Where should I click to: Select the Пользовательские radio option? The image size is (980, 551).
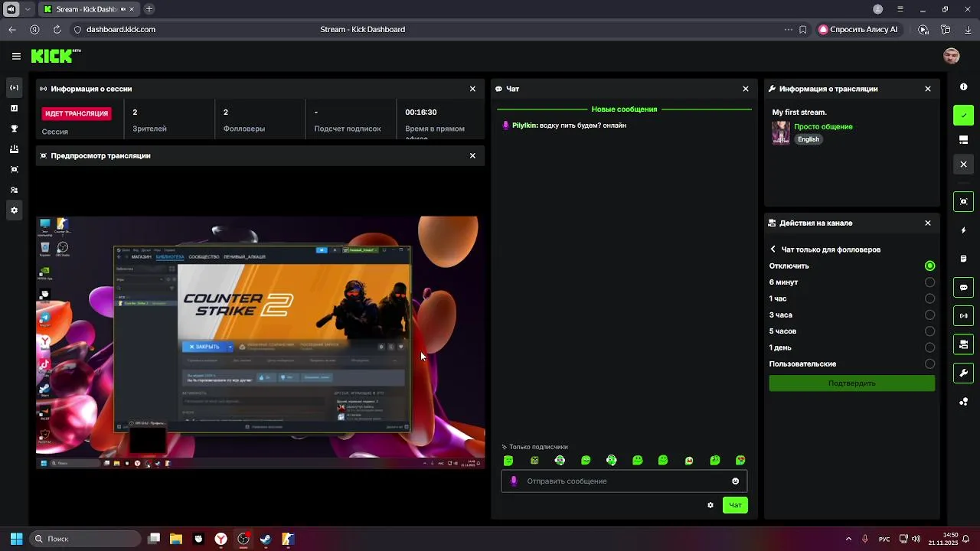point(929,364)
